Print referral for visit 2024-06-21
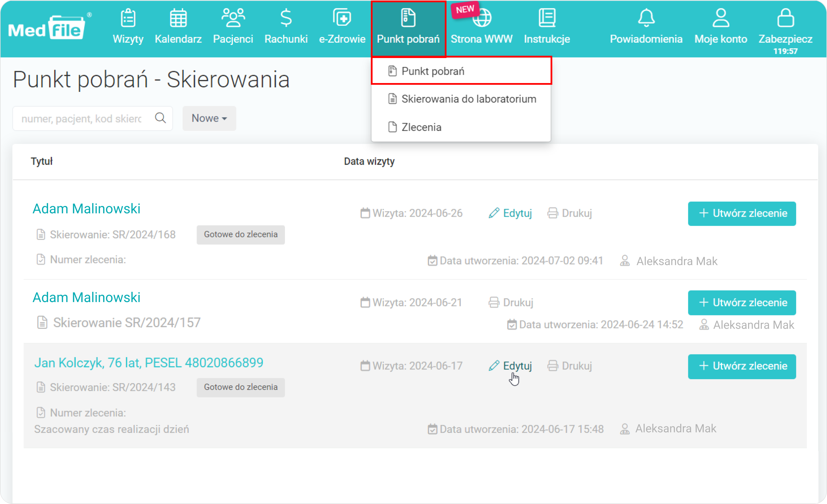Viewport: 827px width, 504px height. tap(510, 303)
